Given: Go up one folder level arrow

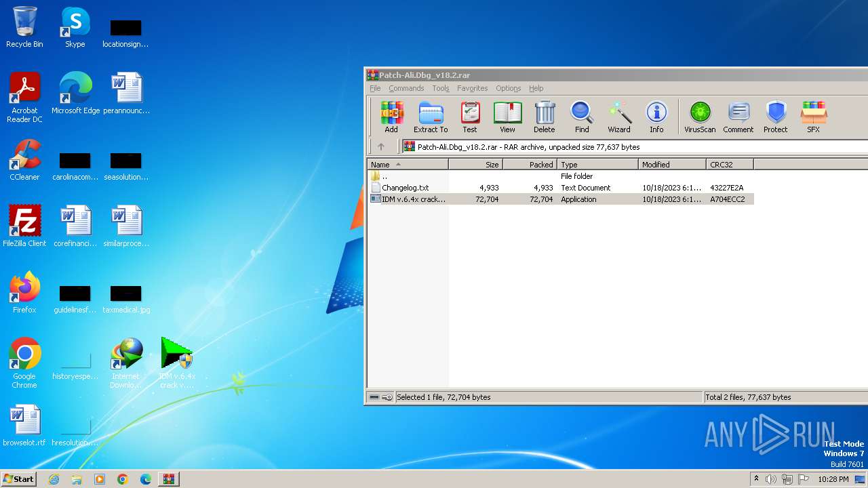Looking at the screenshot, I should point(381,146).
